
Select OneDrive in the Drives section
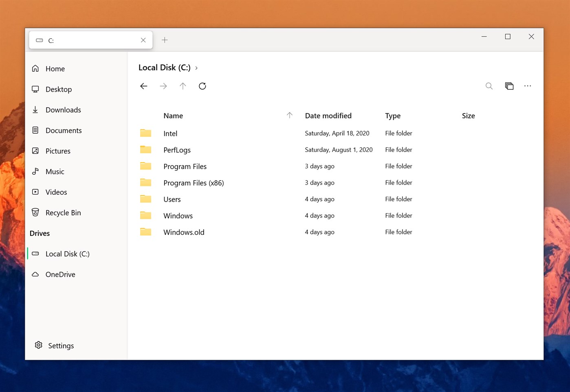click(60, 274)
